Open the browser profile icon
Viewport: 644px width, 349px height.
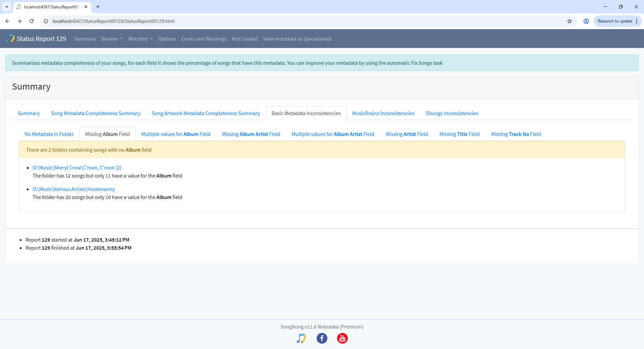(x=586, y=21)
